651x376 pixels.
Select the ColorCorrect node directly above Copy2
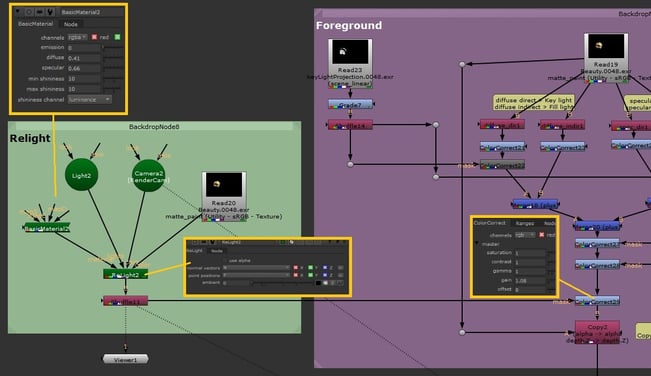[597, 301]
